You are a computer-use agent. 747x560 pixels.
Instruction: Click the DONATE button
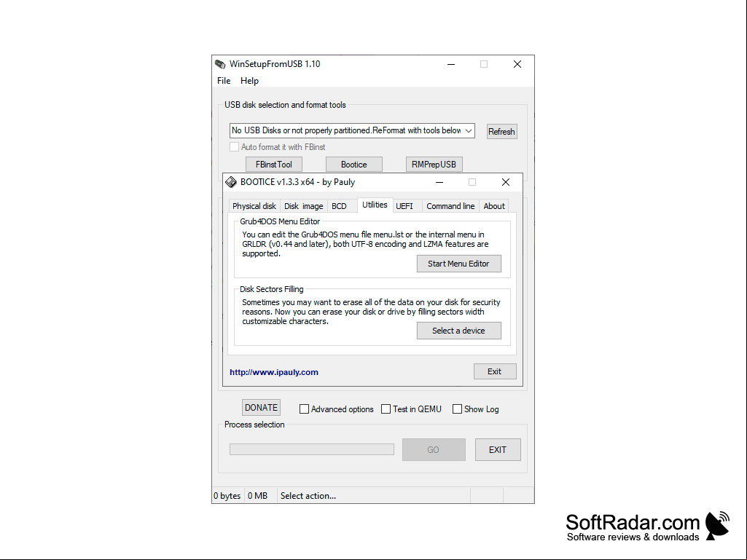point(261,408)
